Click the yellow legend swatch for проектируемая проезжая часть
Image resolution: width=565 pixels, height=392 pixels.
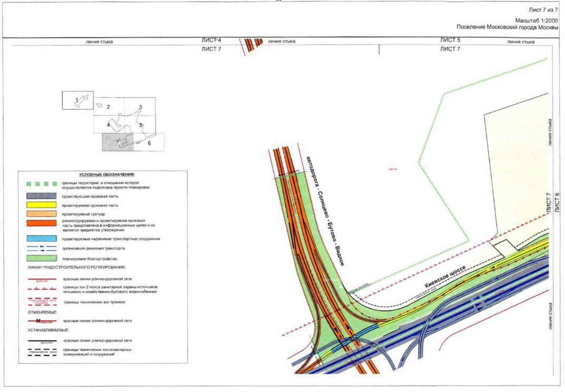[42, 205]
